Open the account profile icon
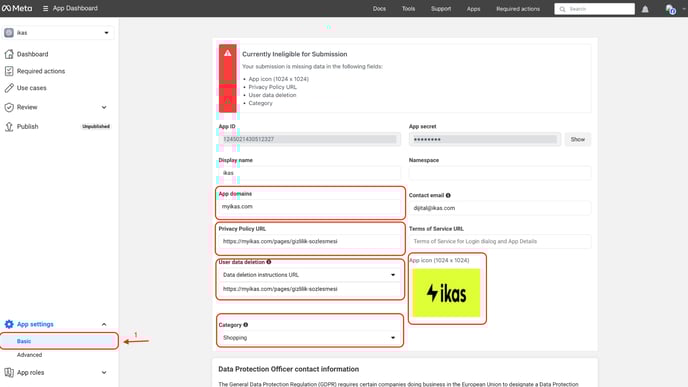This screenshot has width=688, height=387. 670,9
